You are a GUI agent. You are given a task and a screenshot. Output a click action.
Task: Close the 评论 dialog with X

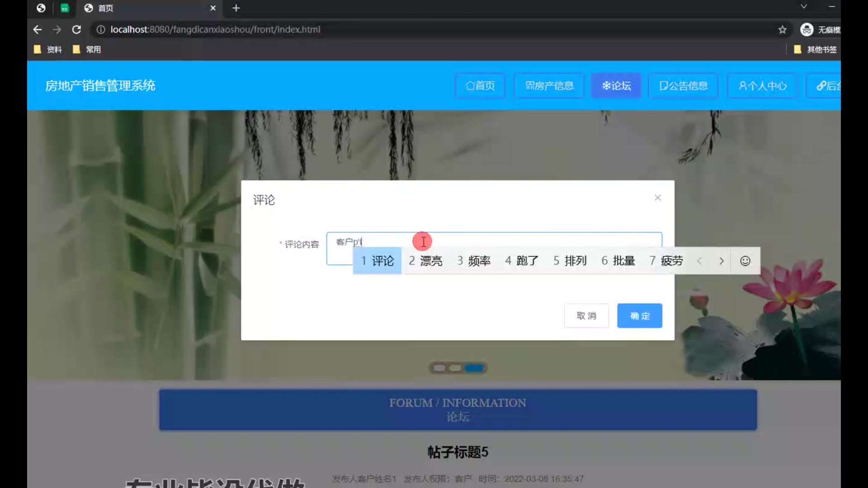tap(658, 198)
